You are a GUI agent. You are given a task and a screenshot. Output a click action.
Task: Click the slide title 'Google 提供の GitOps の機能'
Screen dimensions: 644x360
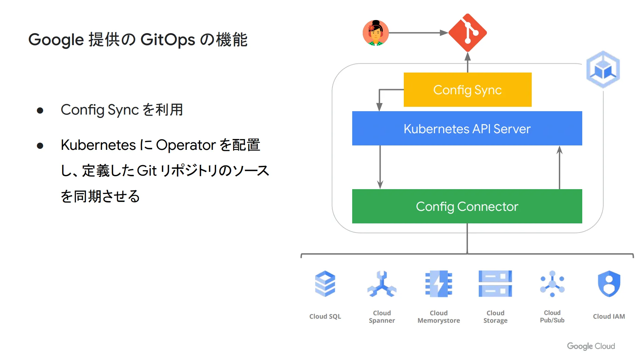point(138,40)
